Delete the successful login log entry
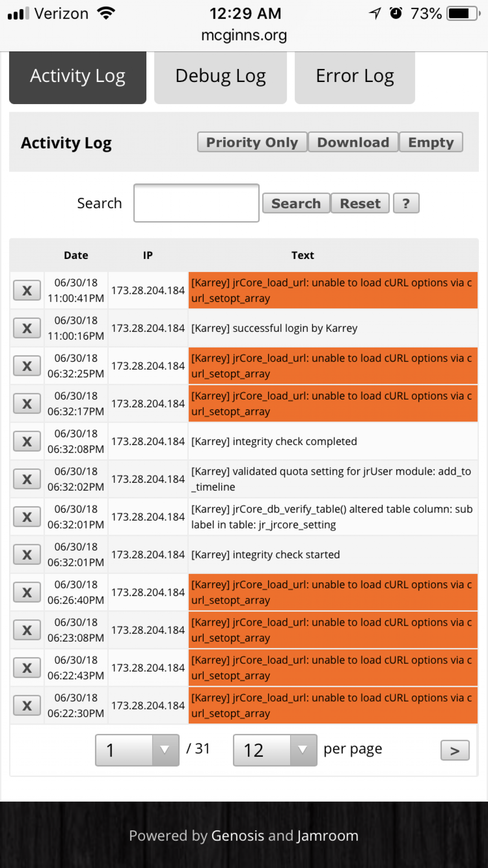 [27, 328]
